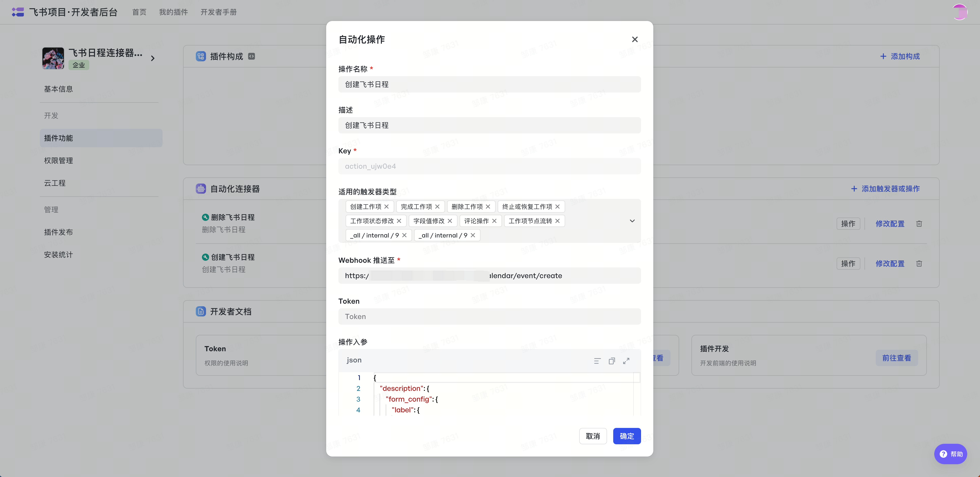Remove the 字段值修改 trigger tag

click(x=450, y=221)
